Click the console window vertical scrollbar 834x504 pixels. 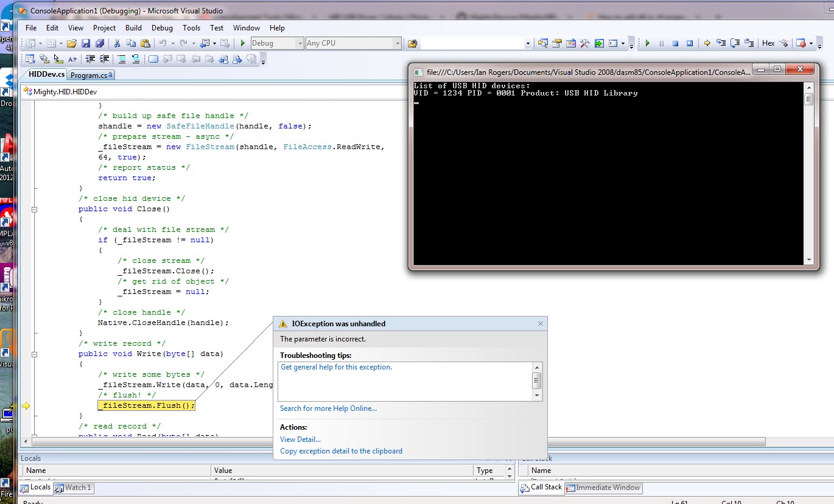808,174
